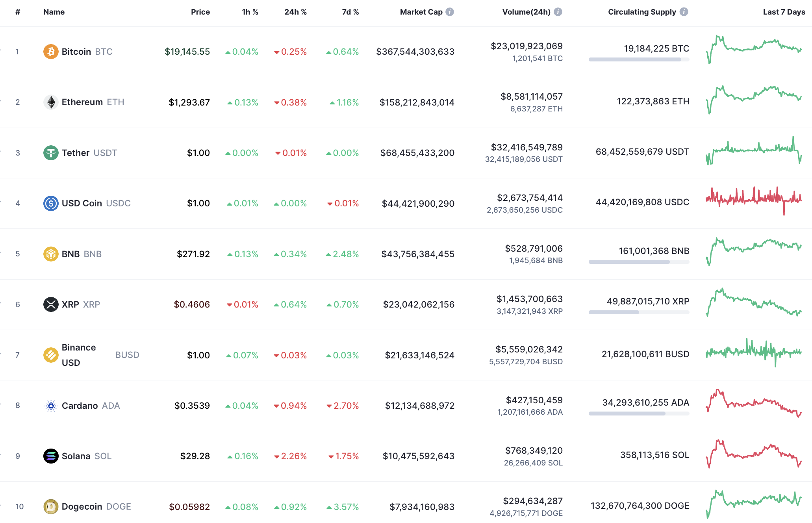This screenshot has width=812, height=523.
Task: Sort the table by 24h %
Action: pyautogui.click(x=295, y=12)
